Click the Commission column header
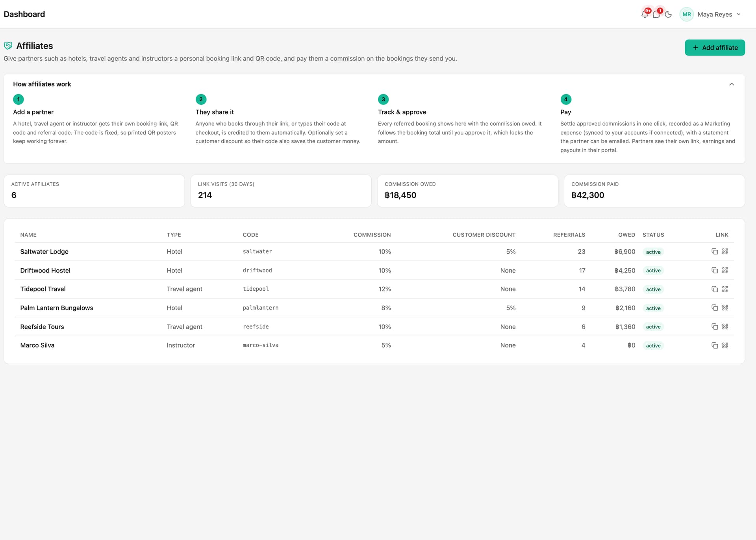Screen dimensions: 756x540 click(372, 235)
